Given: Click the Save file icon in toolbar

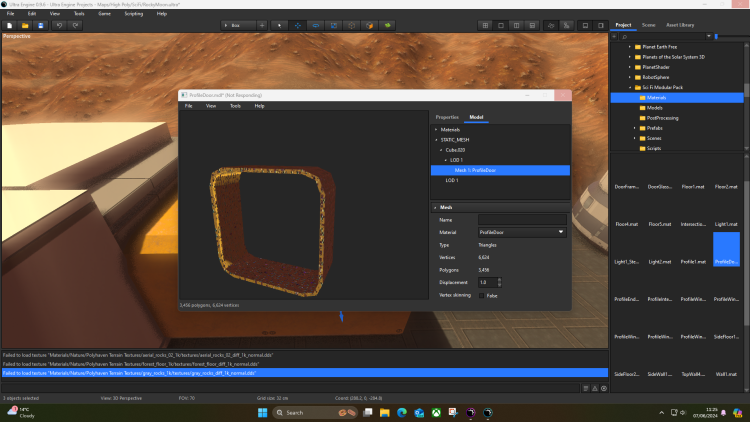Looking at the screenshot, I should tap(41, 24).
